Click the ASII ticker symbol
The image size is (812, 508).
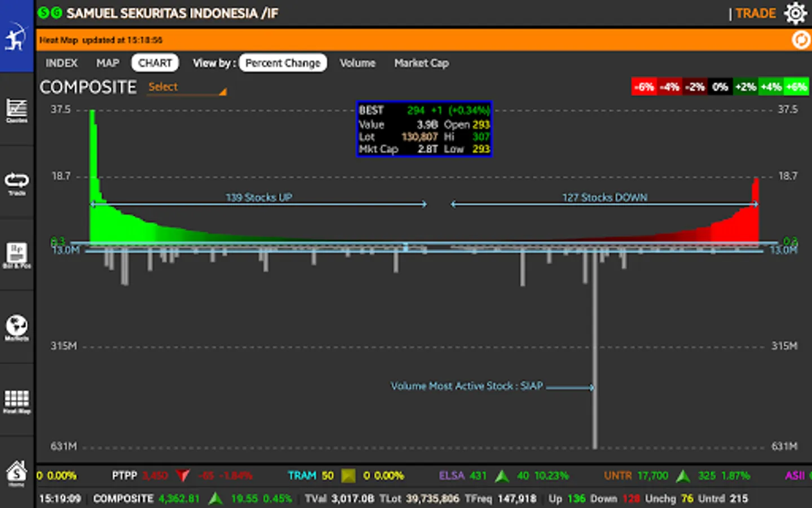tap(795, 476)
